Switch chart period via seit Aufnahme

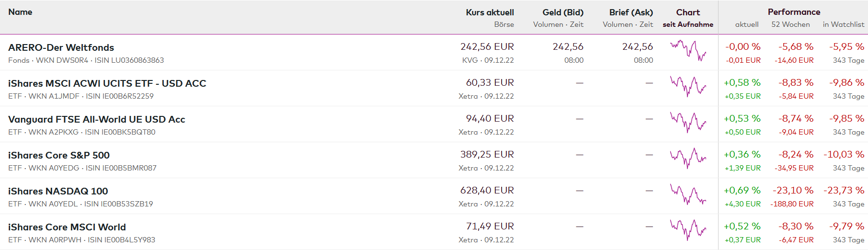[688, 24]
